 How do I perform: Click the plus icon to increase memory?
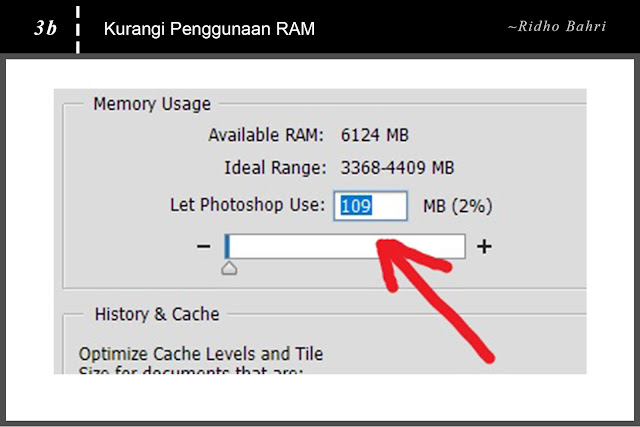[x=484, y=247]
